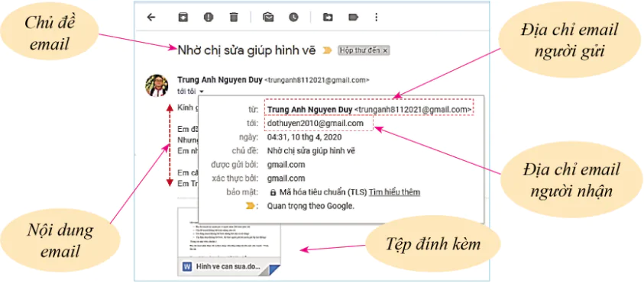Click importance marker in details popup

pos(250,206)
